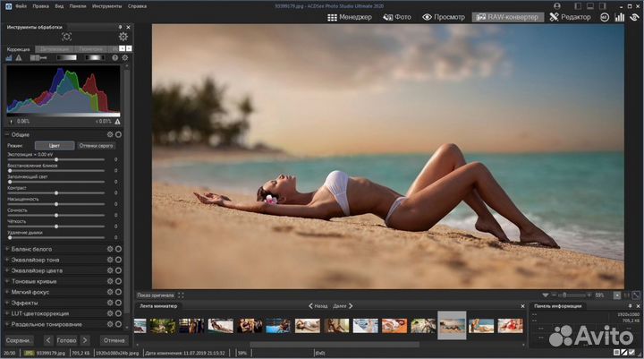Click the next image arrow near Готово

click(x=85, y=340)
